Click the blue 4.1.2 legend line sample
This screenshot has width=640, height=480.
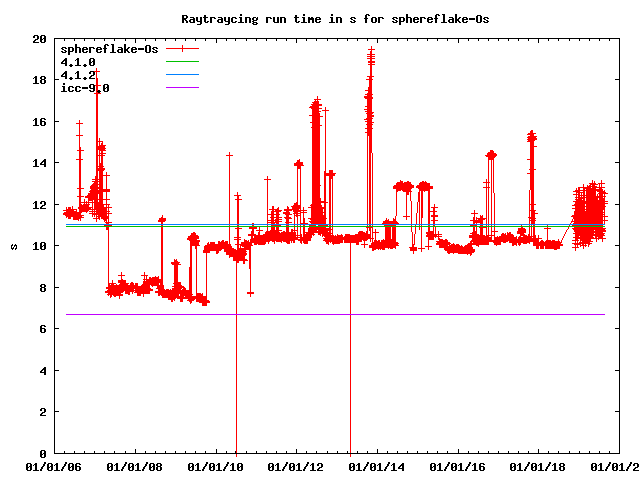183,75
